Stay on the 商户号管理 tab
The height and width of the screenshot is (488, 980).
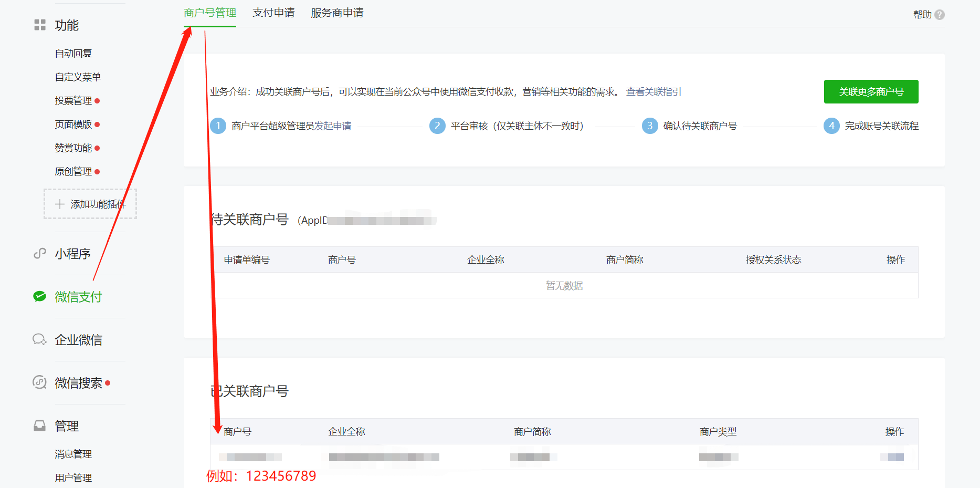(209, 12)
